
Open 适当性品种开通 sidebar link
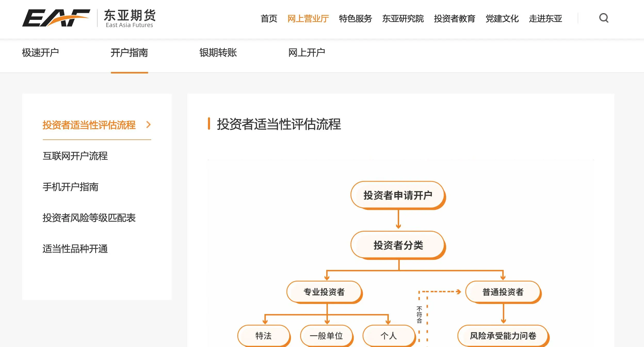coord(75,249)
